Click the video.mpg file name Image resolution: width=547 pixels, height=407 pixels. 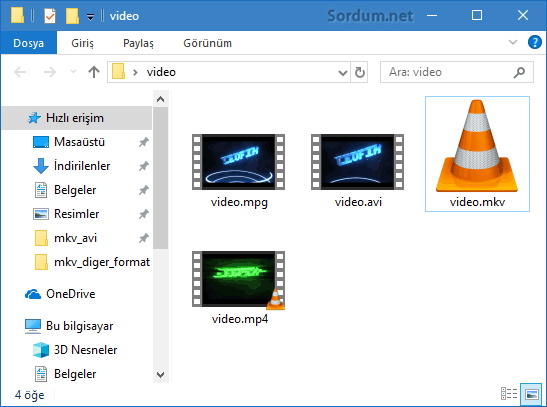(x=239, y=202)
